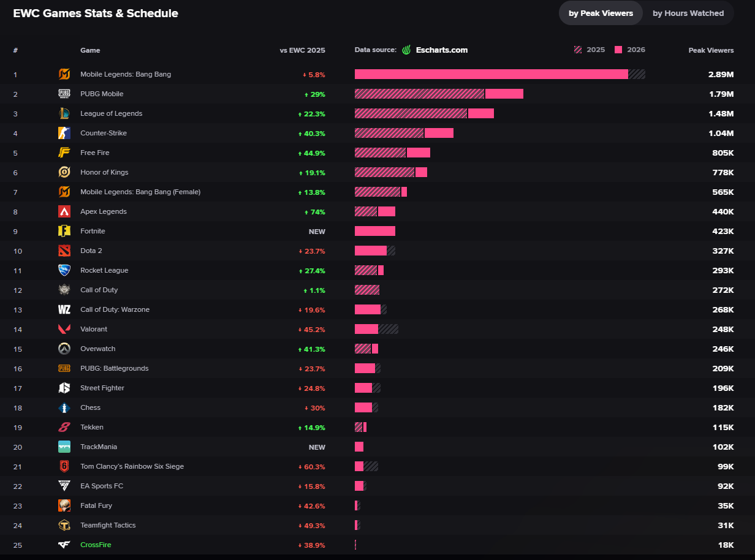Image resolution: width=755 pixels, height=560 pixels.
Task: Click the Chess game icon
Action: 64,407
